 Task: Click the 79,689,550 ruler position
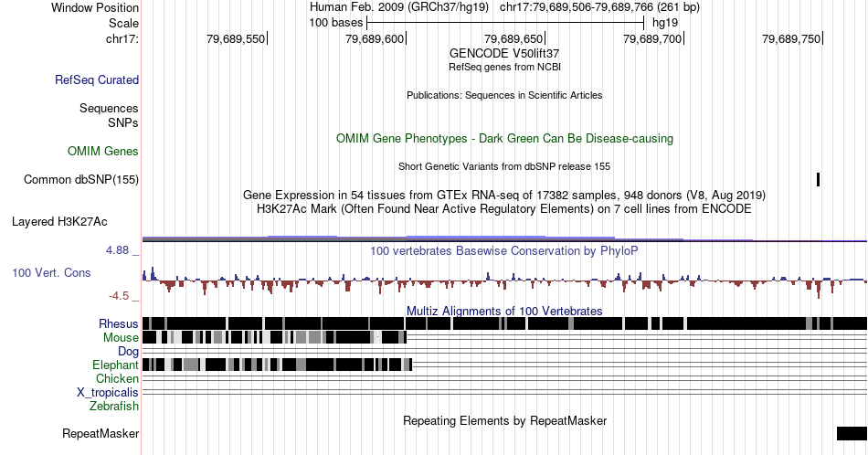[236, 38]
